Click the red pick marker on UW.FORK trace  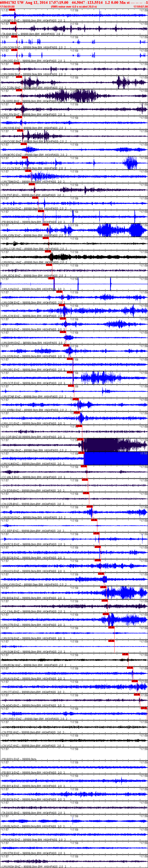(80, 440)
